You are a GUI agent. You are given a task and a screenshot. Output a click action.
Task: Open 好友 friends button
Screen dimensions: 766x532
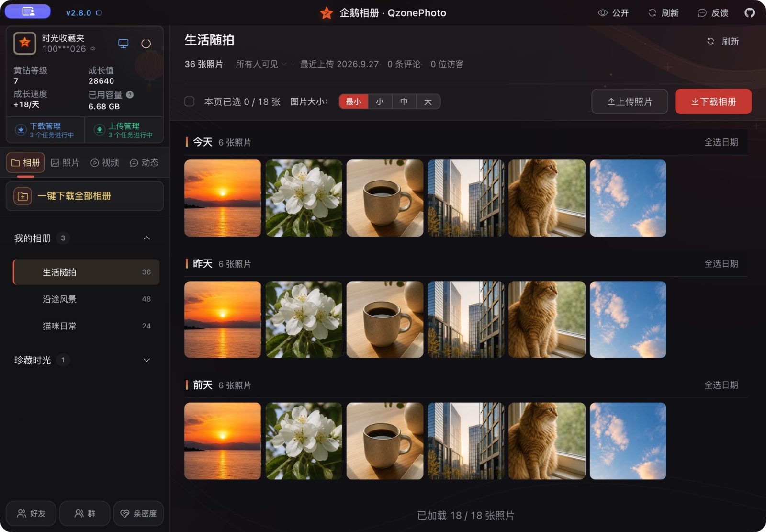coord(31,514)
